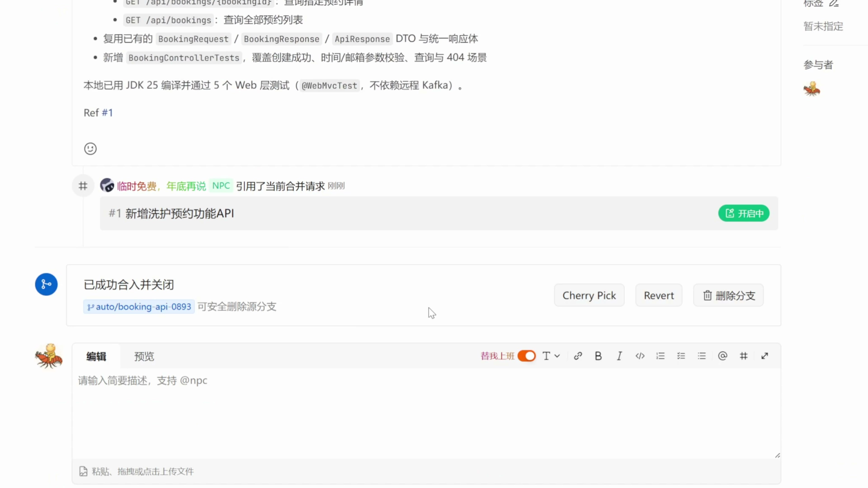The width and height of the screenshot is (868, 488).
Task: Click the label edit pencil icon
Action: tap(834, 3)
